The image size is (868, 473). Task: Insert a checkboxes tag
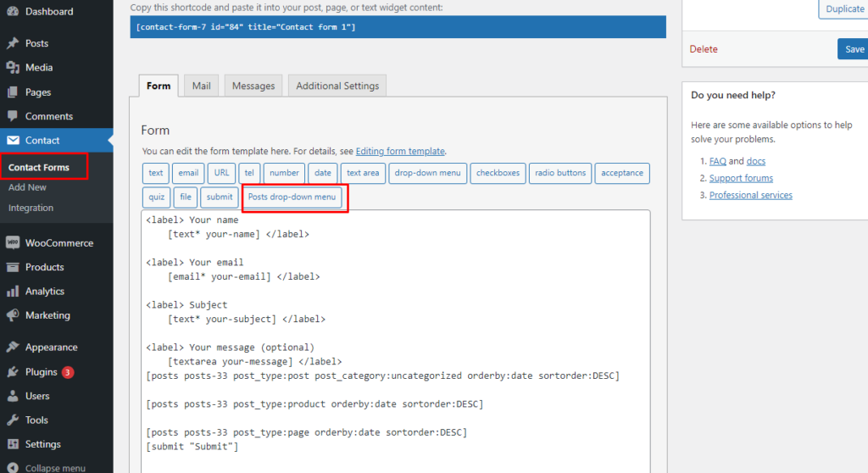coord(498,173)
